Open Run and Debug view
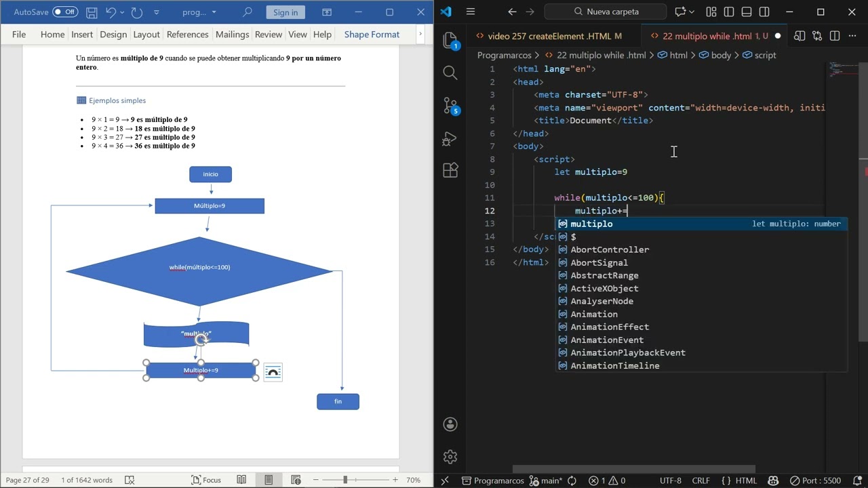868x488 pixels. [450, 138]
